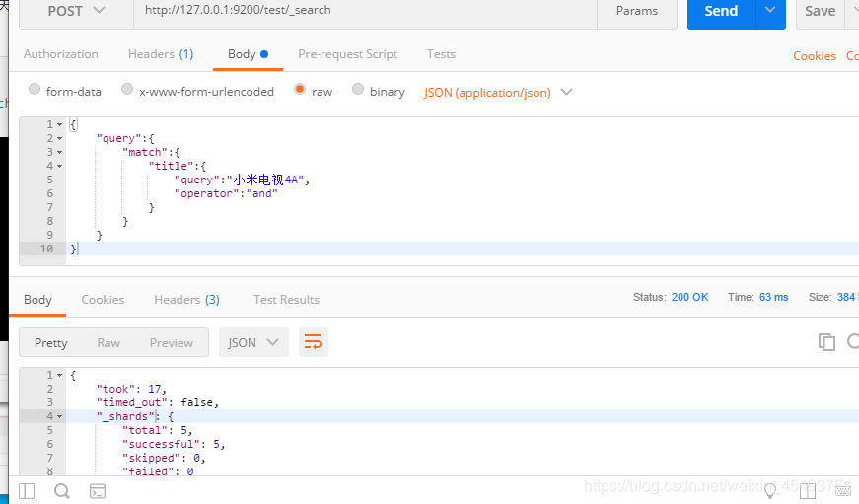Copy response body to clipboard icon
Screen dimensions: 859x504
pyautogui.click(x=826, y=342)
